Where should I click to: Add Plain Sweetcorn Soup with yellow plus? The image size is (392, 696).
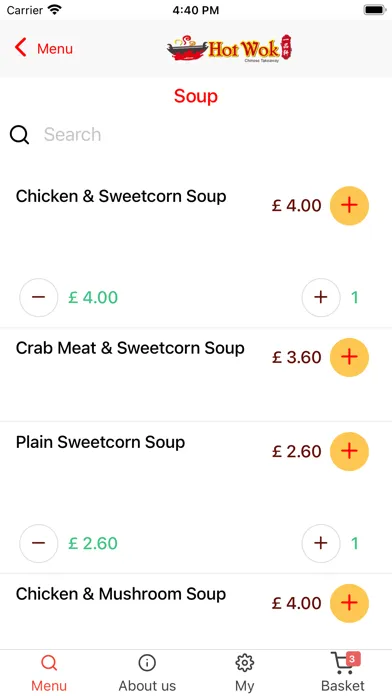(x=349, y=451)
